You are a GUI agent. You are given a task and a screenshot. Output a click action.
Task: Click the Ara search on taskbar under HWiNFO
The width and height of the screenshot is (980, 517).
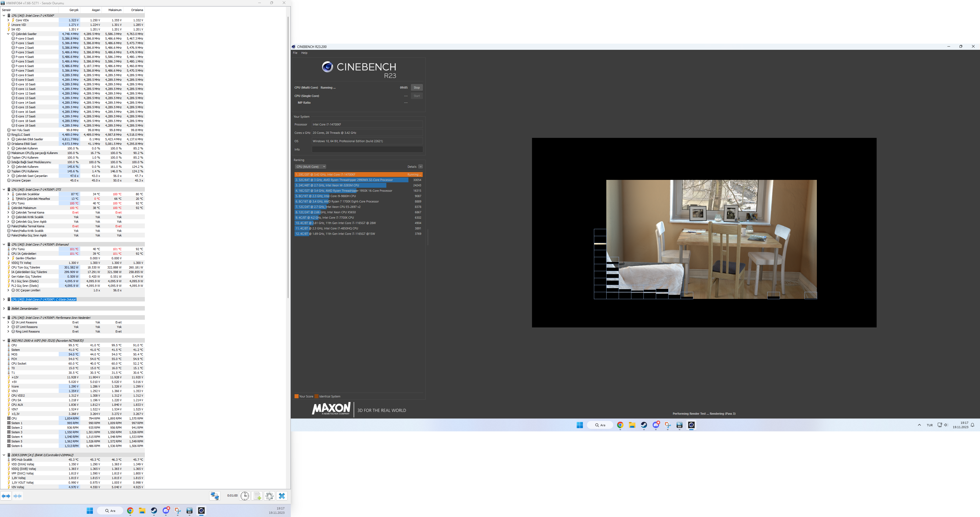tap(110, 511)
